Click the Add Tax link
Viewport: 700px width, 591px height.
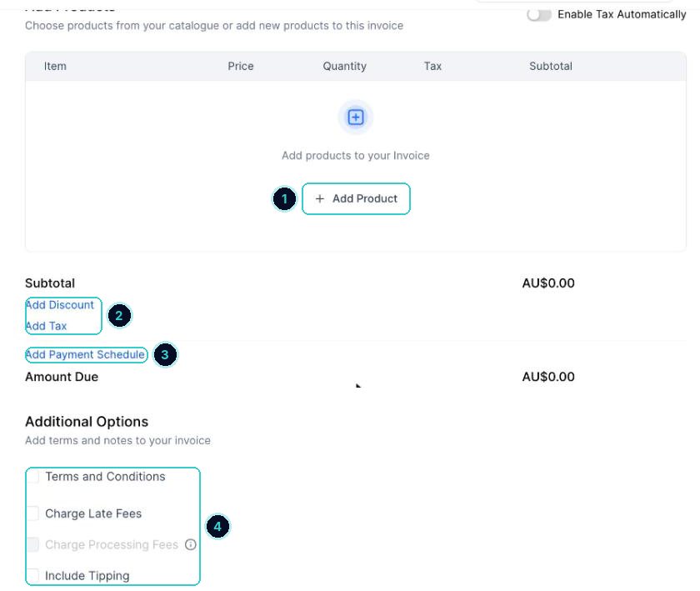click(46, 326)
